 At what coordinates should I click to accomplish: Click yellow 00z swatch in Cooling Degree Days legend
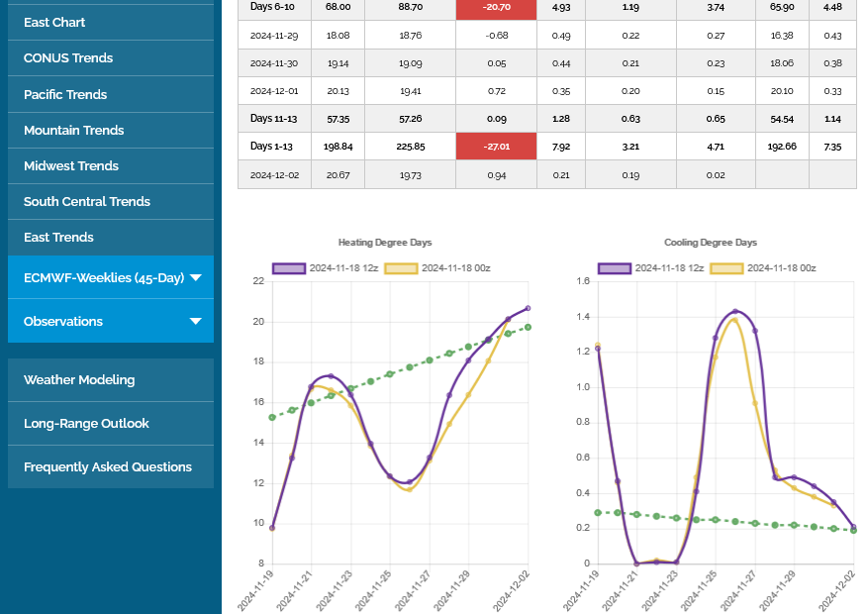point(727,268)
